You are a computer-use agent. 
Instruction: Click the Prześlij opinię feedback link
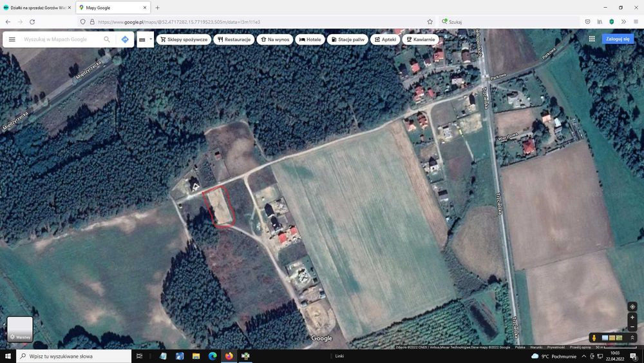[580, 348]
